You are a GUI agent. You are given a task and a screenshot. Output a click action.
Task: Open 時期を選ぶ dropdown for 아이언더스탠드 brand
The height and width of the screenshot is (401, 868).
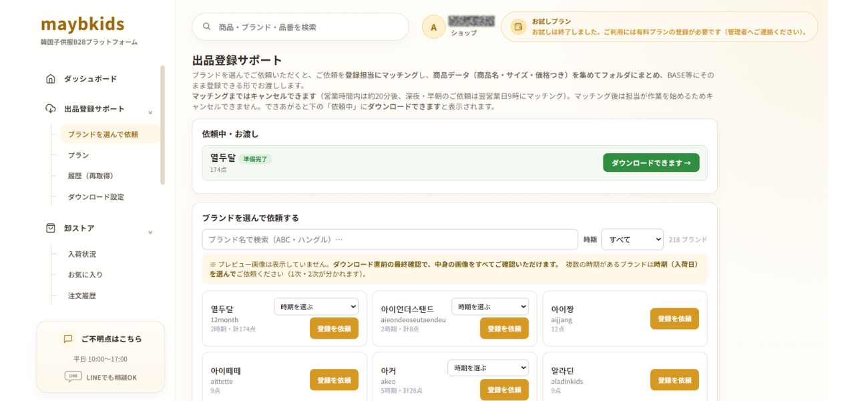pyautogui.click(x=490, y=307)
